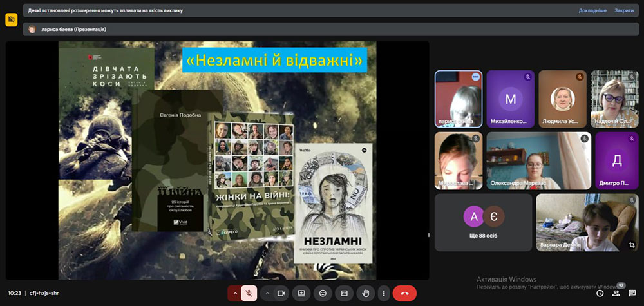Select the Михайленко participant tile
Viewport: 644px width, 306px height.
click(511, 99)
